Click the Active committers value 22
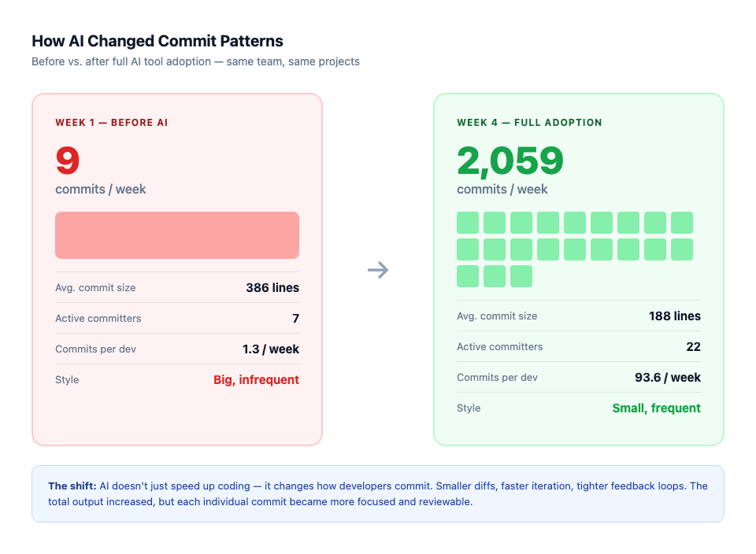Screen dimensions: 756x554 tap(693, 347)
